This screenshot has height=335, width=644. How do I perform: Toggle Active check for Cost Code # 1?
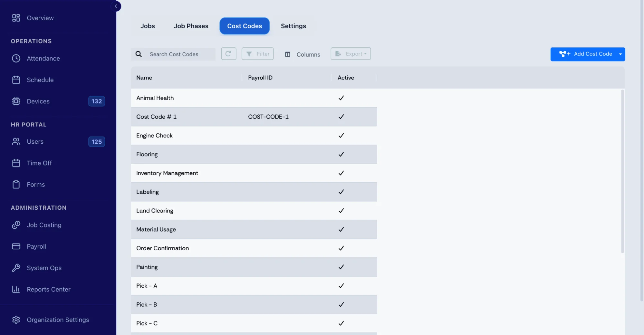point(341,117)
